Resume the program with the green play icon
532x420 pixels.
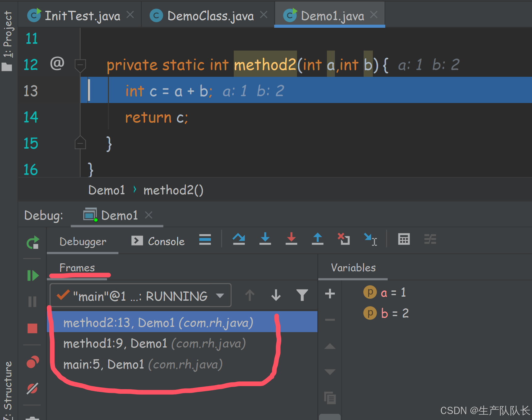33,275
